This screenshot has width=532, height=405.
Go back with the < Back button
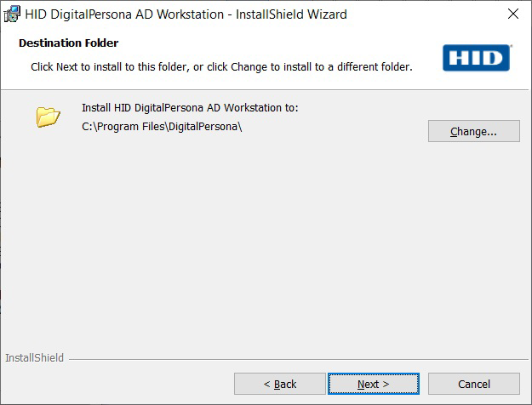tap(279, 384)
